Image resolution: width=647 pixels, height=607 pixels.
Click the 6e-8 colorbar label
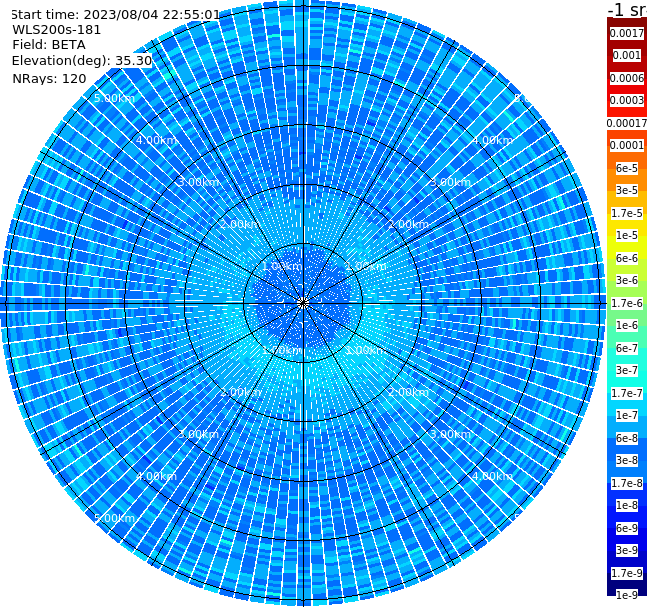[627, 438]
